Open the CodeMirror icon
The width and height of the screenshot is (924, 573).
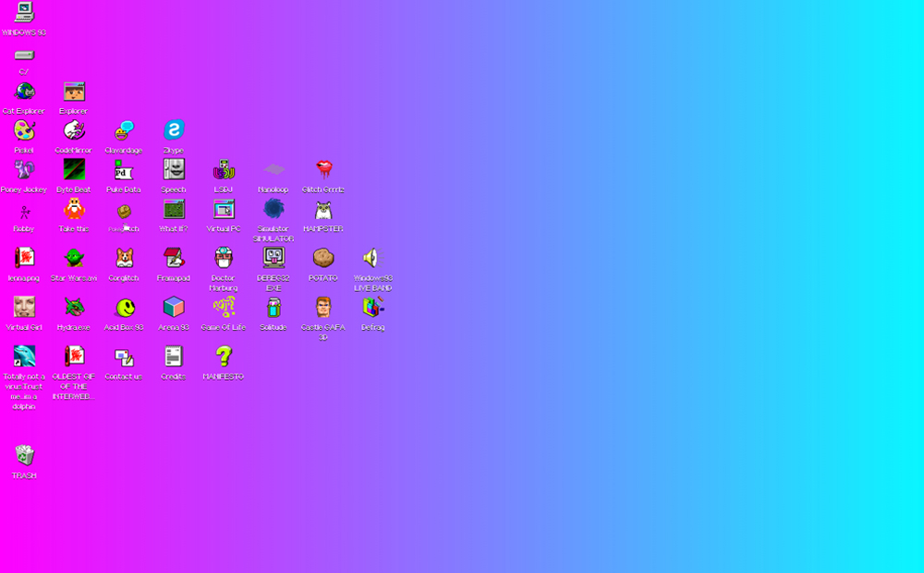click(x=74, y=131)
